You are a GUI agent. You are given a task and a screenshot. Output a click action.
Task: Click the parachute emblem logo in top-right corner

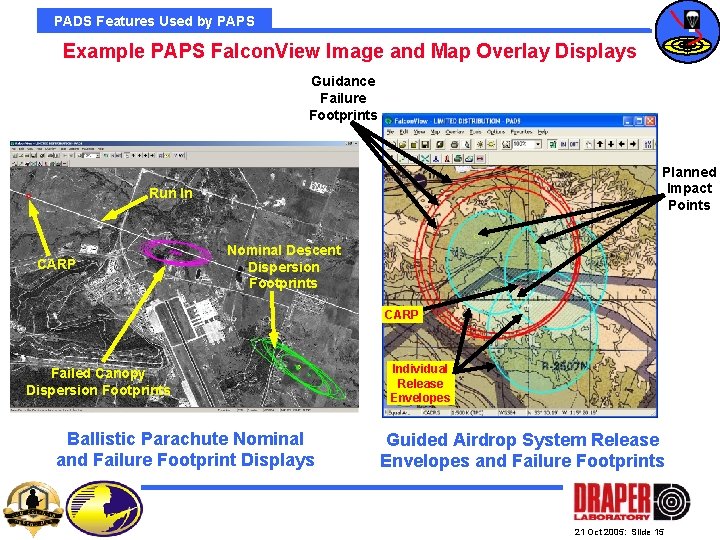pos(687,31)
